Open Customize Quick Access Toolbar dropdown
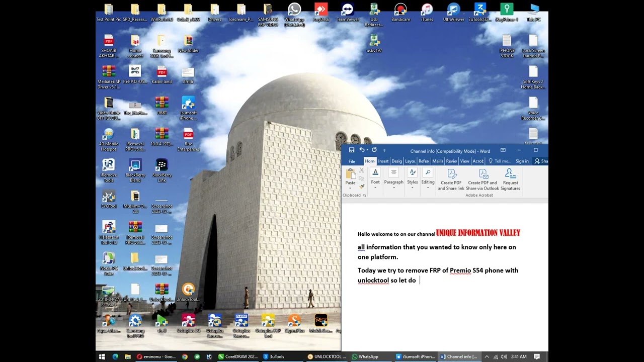 coord(384,150)
